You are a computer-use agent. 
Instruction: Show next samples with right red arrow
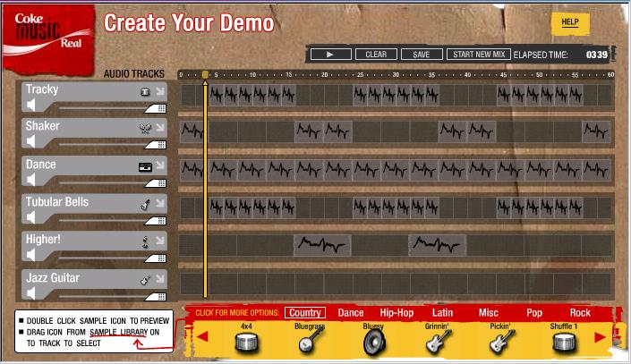pyautogui.click(x=600, y=337)
